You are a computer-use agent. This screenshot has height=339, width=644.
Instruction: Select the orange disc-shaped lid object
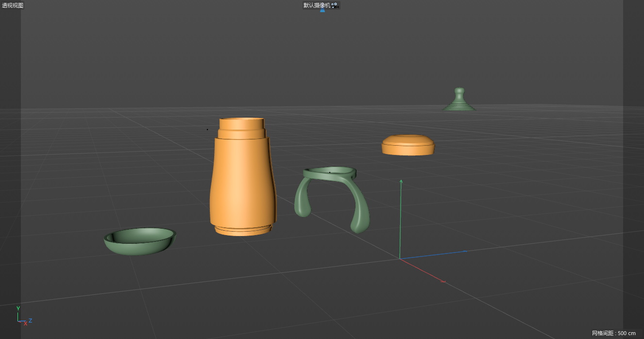click(x=408, y=145)
